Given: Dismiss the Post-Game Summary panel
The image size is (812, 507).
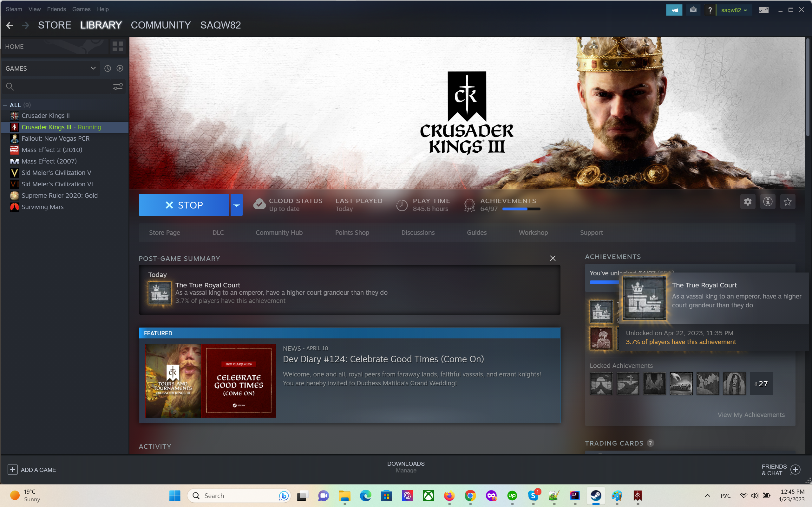Looking at the screenshot, I should [x=553, y=258].
